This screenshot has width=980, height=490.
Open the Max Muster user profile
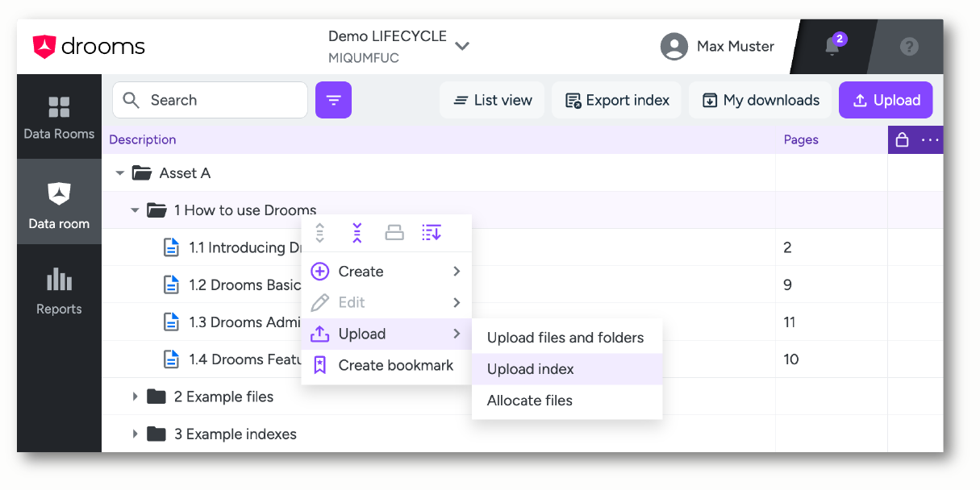pos(717,47)
